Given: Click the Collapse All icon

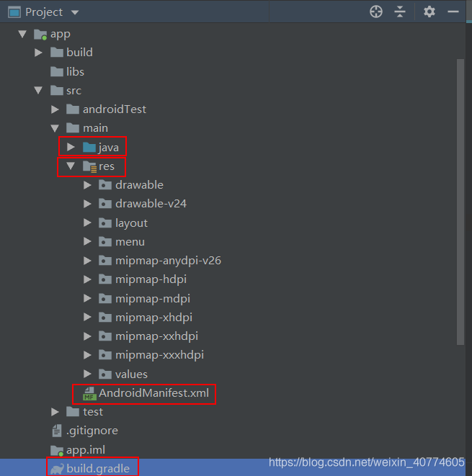Looking at the screenshot, I should (x=400, y=12).
